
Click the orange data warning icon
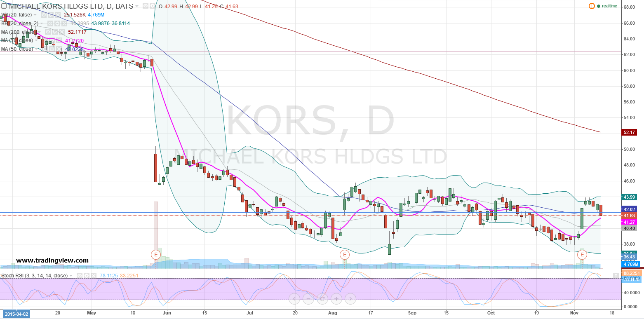(x=592, y=6)
